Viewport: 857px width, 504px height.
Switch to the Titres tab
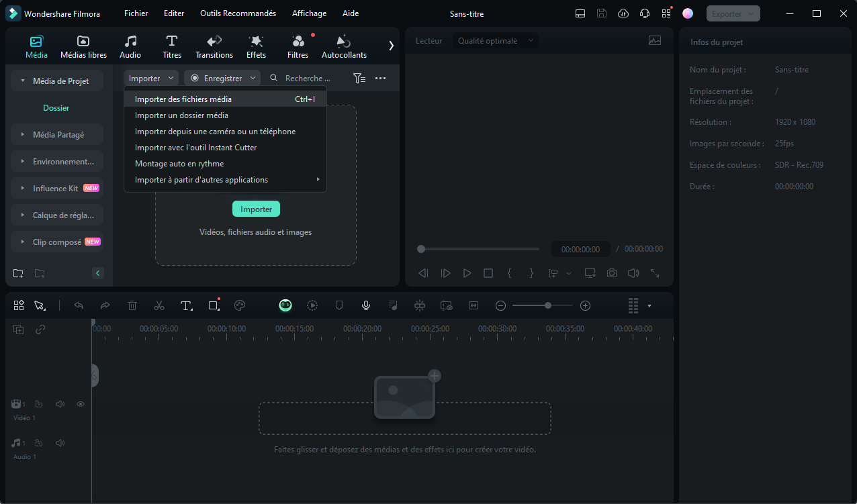(x=172, y=47)
